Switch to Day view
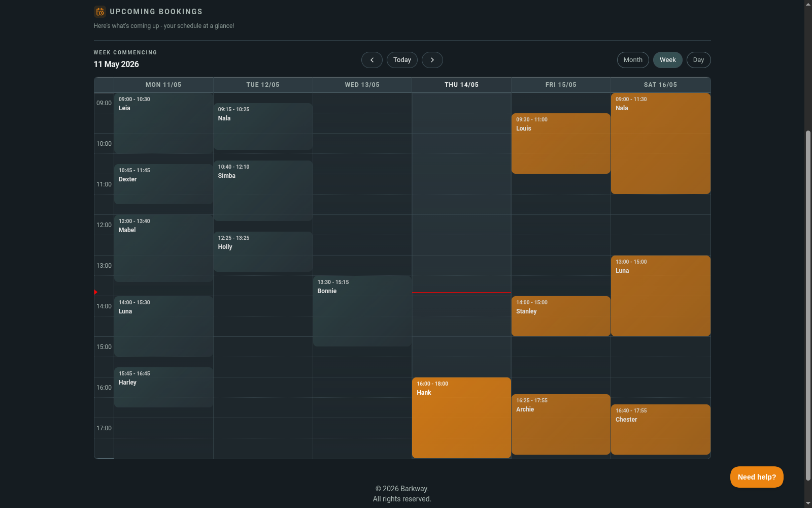This screenshot has width=812, height=508. click(699, 60)
